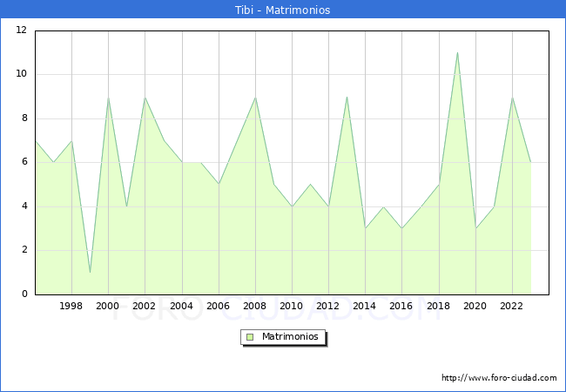Select the 1999 lowest data point
This screenshot has width=566, height=392.
(90, 273)
